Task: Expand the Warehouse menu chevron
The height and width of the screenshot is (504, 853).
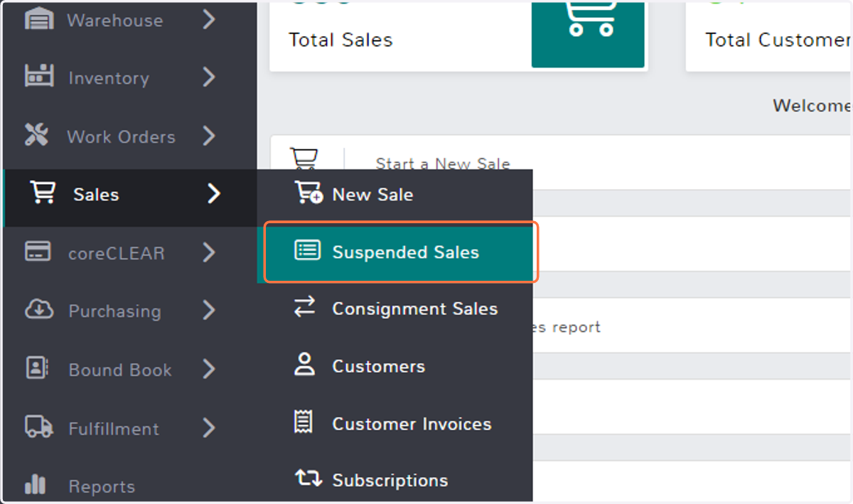Action: coord(208,19)
